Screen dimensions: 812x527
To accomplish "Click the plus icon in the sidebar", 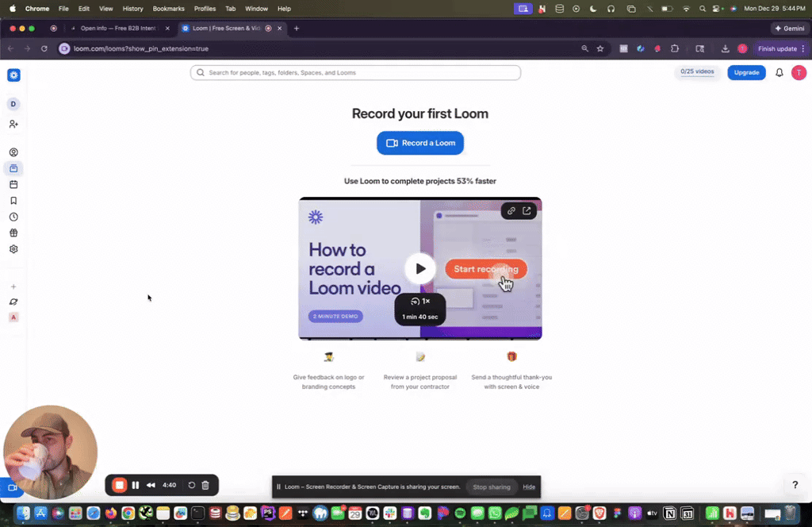I will [13, 287].
